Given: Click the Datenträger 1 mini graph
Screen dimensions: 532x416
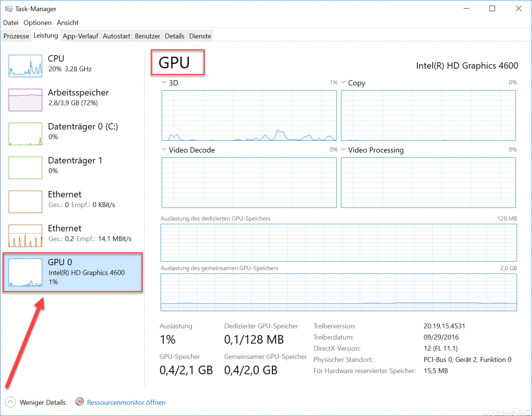Looking at the screenshot, I should (x=25, y=168).
